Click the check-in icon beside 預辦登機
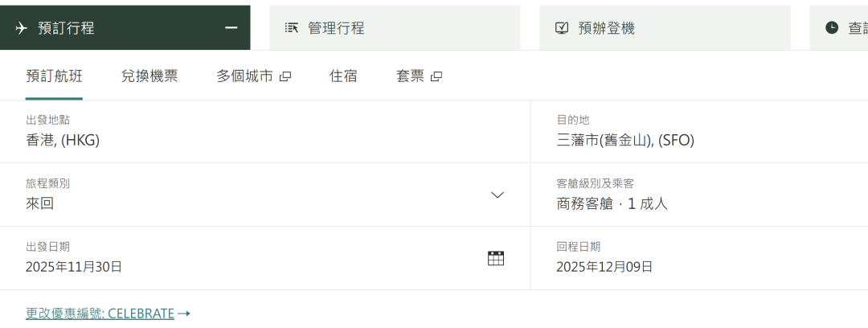Image resolution: width=868 pixels, height=328 pixels. click(562, 28)
